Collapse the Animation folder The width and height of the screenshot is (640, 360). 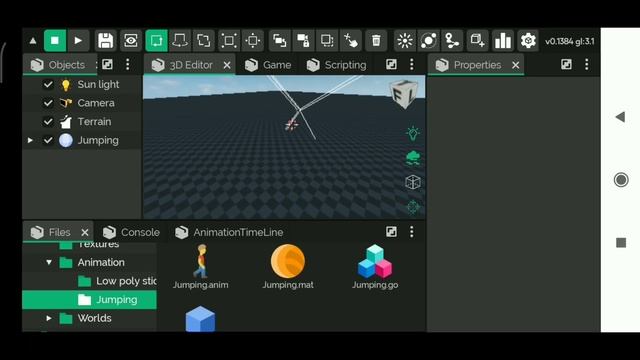[49, 262]
